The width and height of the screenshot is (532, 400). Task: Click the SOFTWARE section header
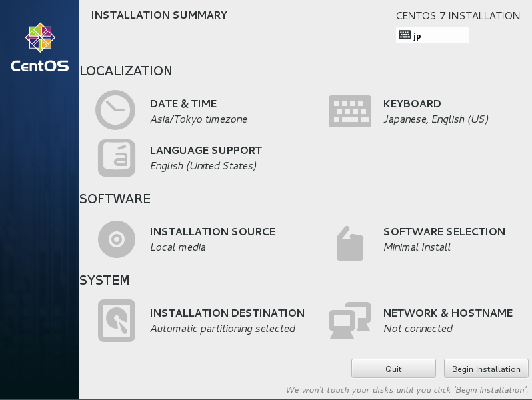pos(115,199)
